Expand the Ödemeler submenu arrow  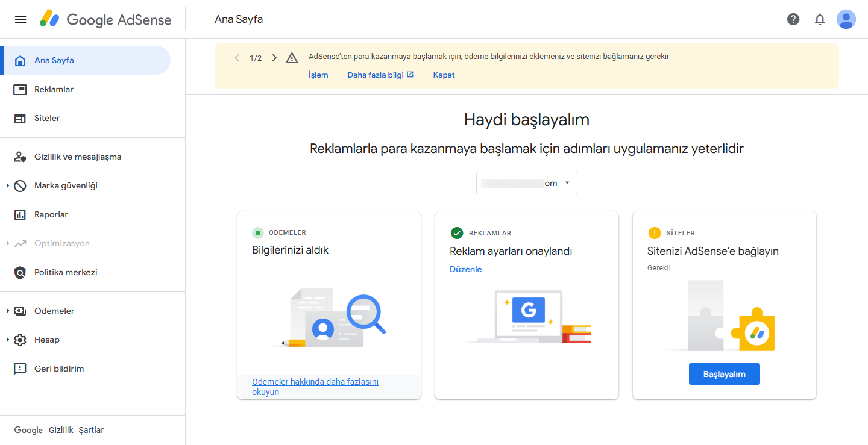8,311
